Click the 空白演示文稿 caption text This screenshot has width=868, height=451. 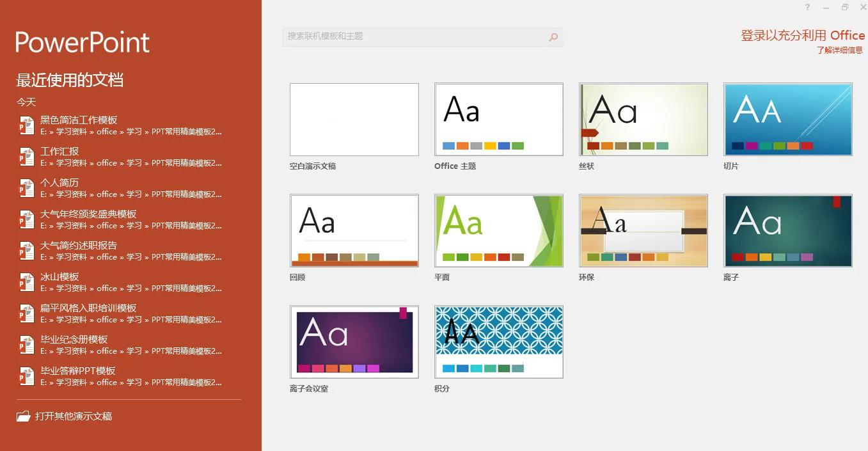313,166
